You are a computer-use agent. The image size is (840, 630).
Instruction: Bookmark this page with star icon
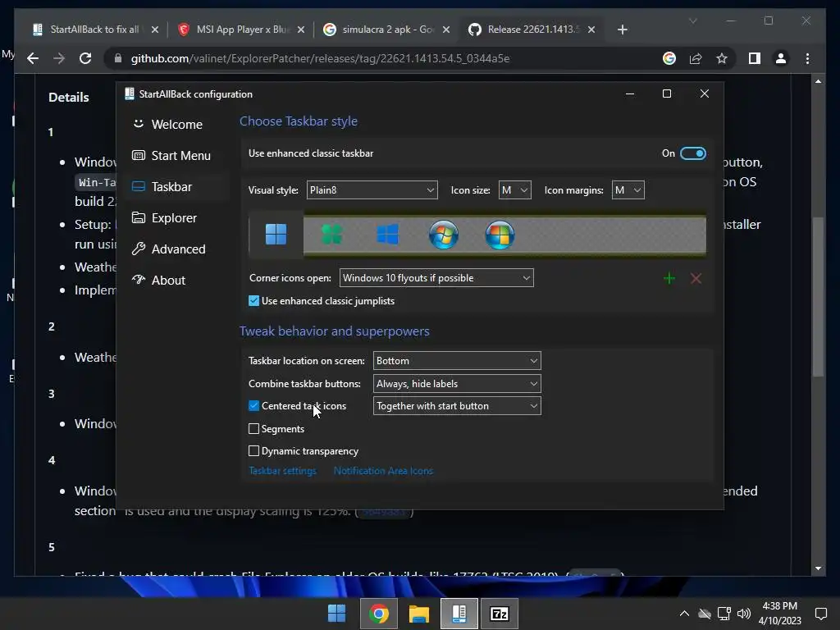tap(722, 58)
